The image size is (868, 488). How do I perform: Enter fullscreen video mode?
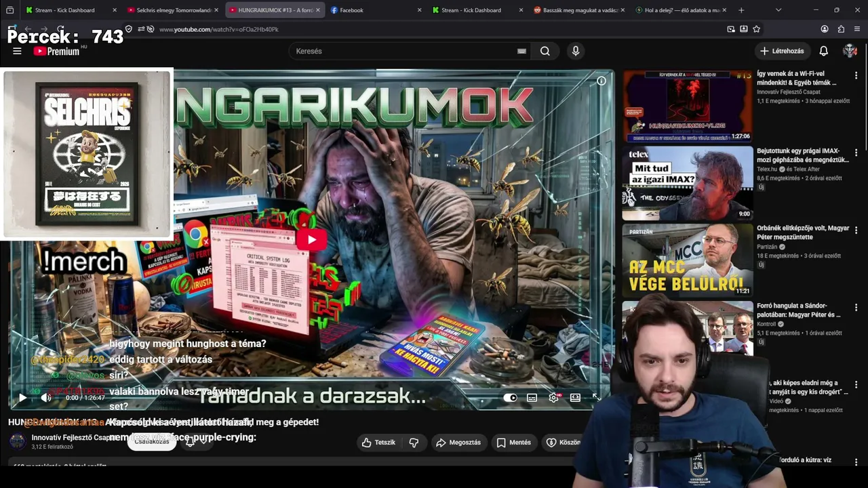[x=596, y=398]
